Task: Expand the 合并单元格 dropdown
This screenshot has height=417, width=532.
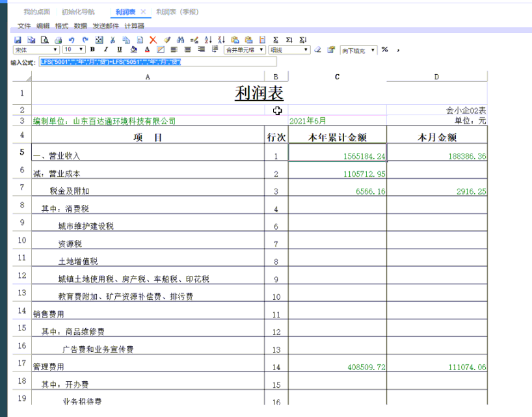Action: [x=245, y=50]
